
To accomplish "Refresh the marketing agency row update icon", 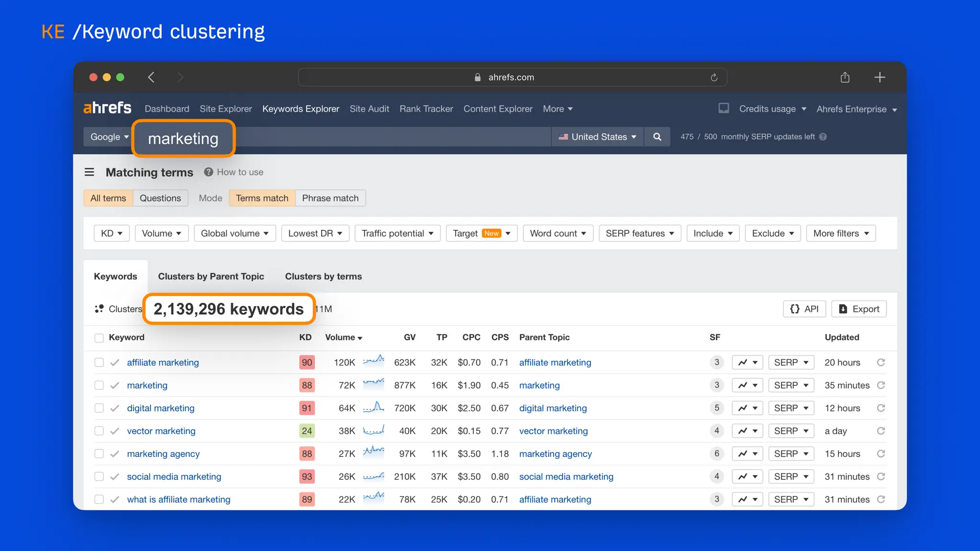I will point(881,453).
